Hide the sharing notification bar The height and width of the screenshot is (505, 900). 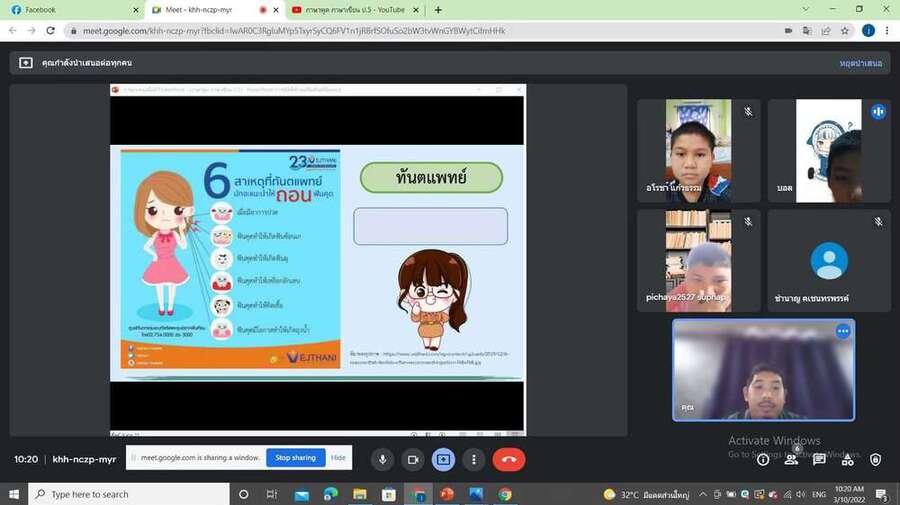338,458
